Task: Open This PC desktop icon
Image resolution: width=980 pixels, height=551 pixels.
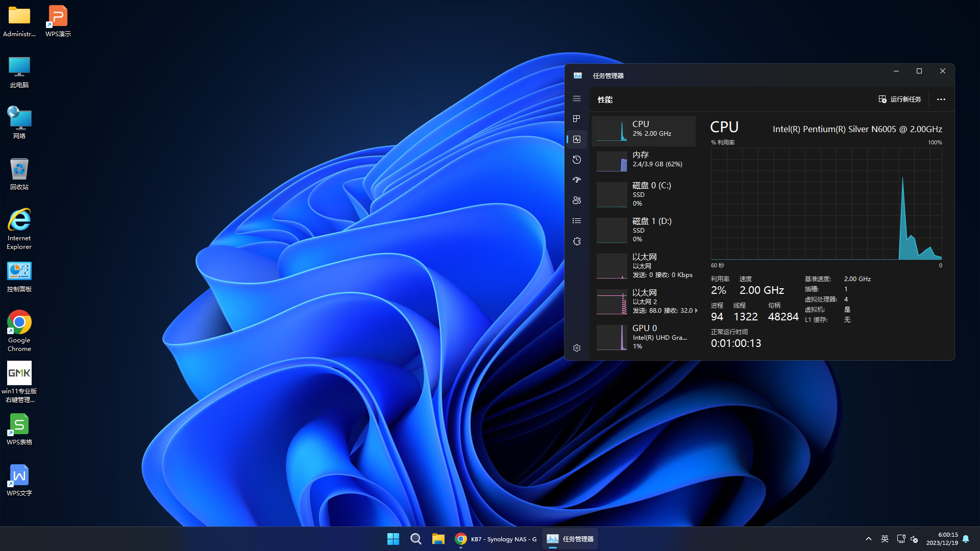Action: (x=19, y=72)
